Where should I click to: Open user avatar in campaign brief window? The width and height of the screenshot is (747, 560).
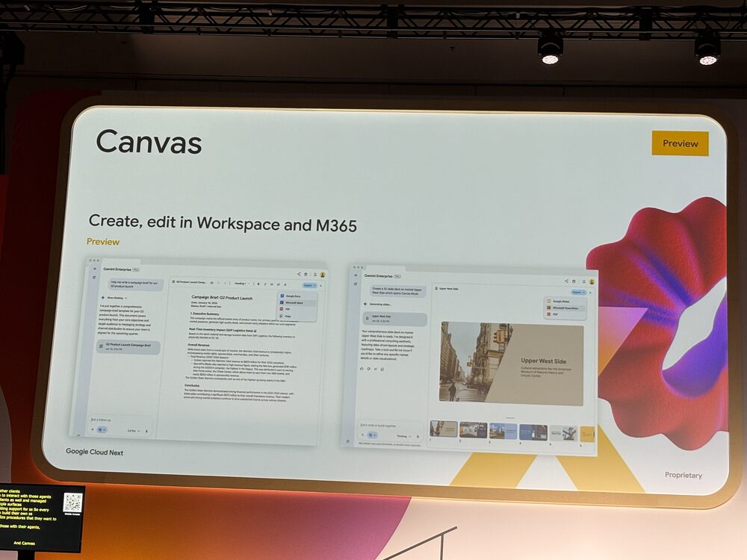[322, 275]
